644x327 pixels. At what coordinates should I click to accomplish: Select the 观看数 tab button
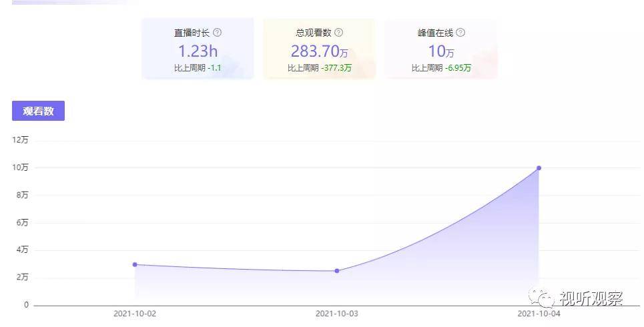[38, 111]
